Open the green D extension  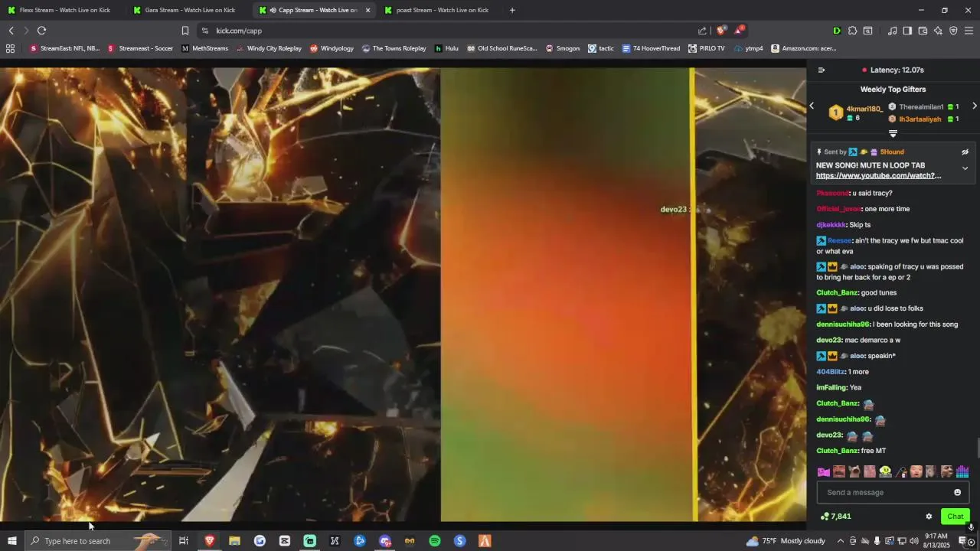(837, 31)
